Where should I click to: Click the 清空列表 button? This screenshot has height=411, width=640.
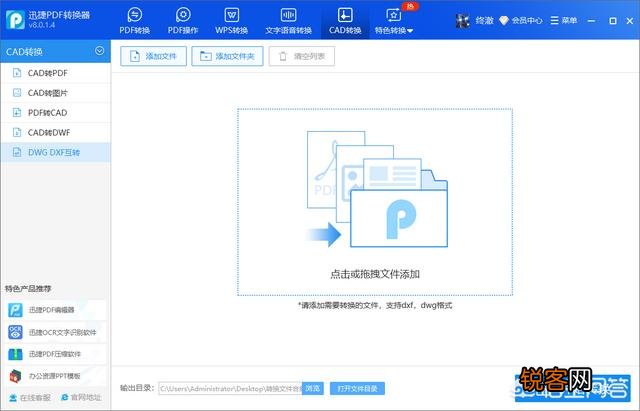coord(302,56)
